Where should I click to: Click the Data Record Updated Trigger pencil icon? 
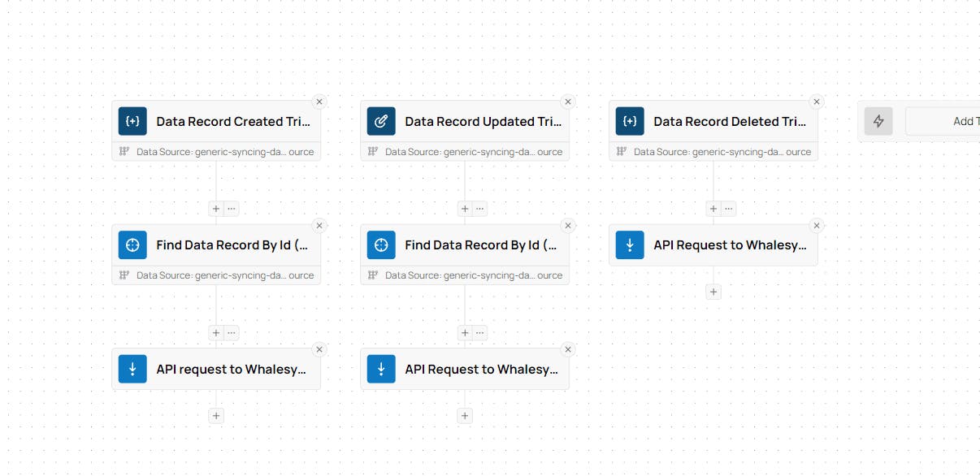381,121
